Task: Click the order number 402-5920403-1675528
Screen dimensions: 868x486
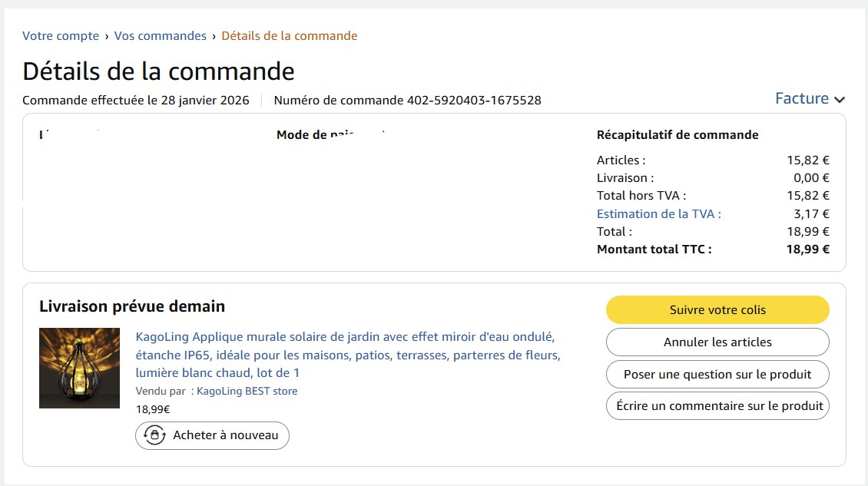Action: tap(473, 101)
